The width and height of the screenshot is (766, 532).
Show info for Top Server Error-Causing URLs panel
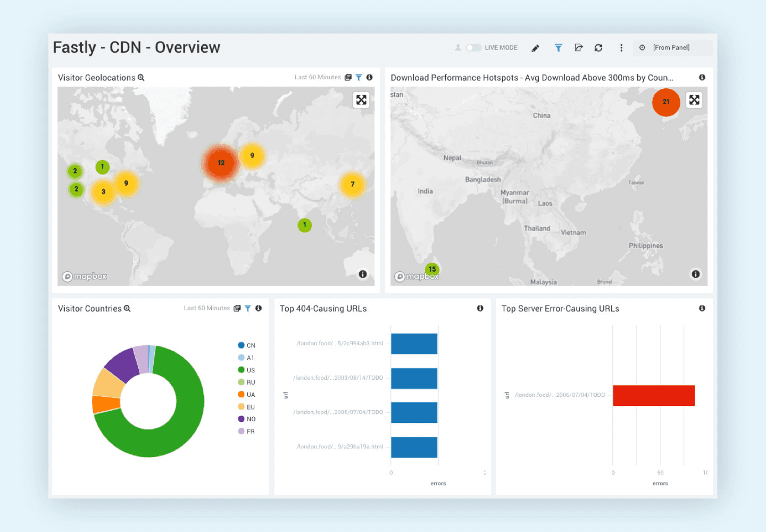(x=702, y=309)
